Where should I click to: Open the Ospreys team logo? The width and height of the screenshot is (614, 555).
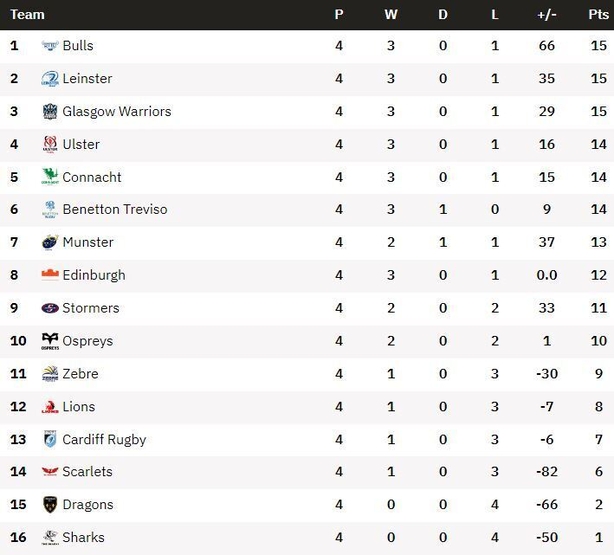50,341
